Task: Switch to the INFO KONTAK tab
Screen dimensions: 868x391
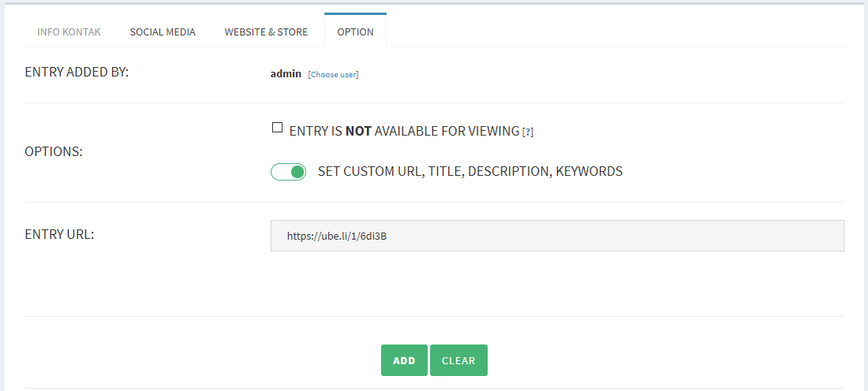Action: pos(69,32)
